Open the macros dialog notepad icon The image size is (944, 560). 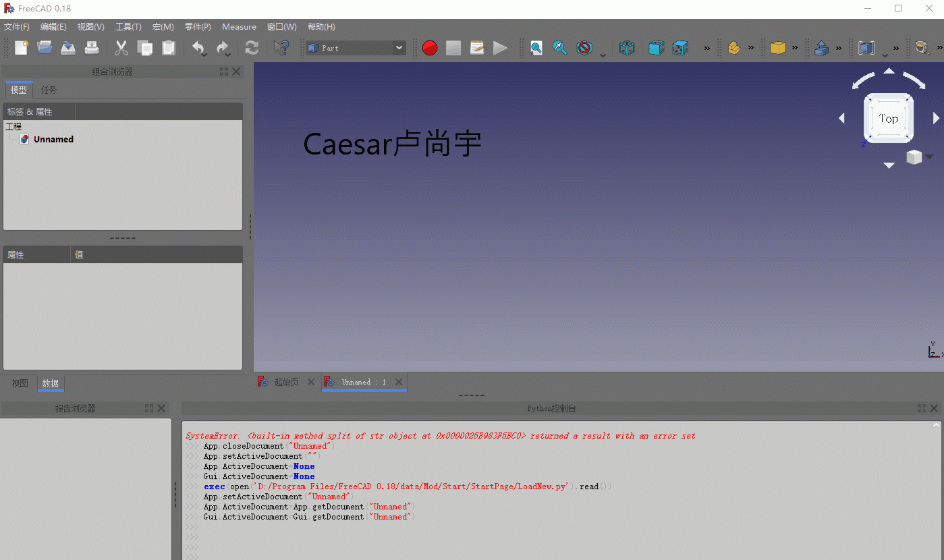point(477,48)
